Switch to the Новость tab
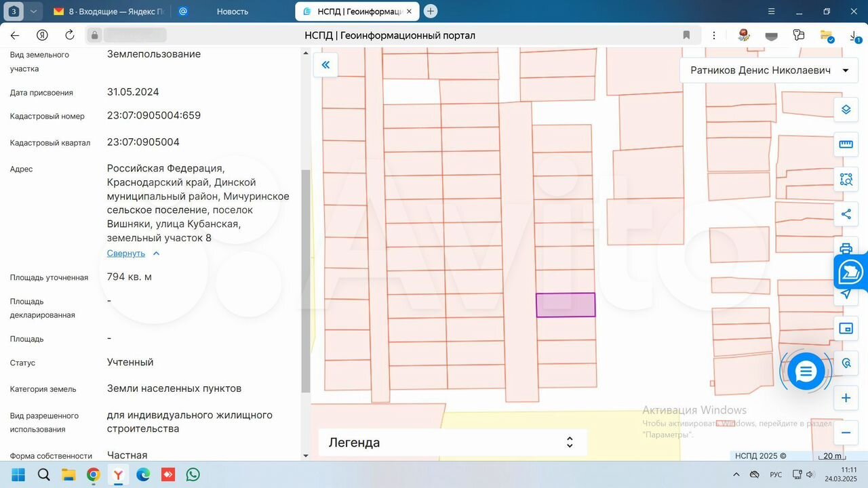This screenshot has height=488, width=868. coord(232,12)
